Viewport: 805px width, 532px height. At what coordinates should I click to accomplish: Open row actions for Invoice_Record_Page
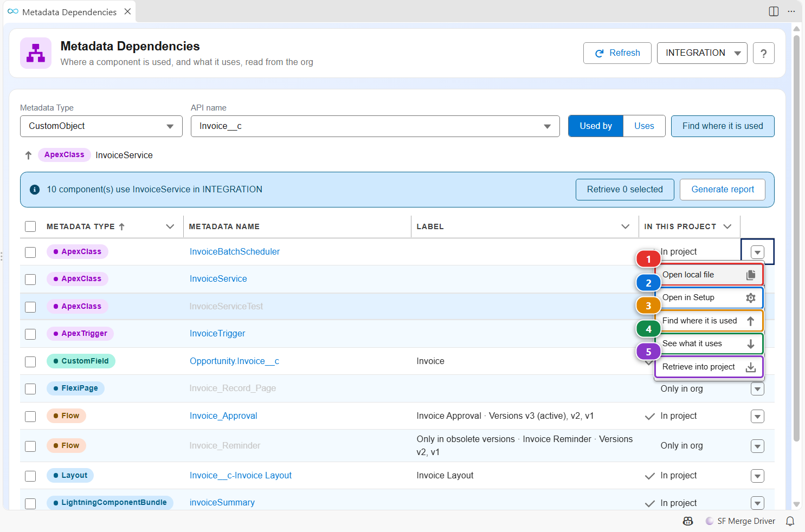tap(757, 389)
